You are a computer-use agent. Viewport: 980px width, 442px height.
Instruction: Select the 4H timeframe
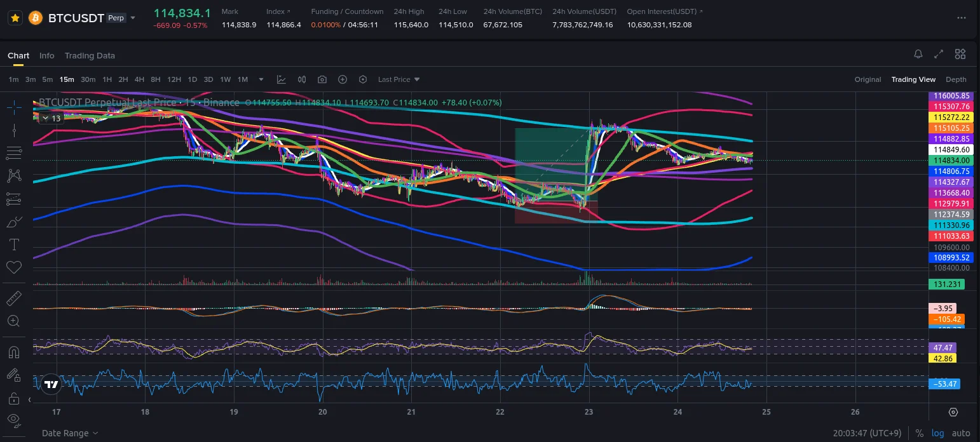(139, 79)
